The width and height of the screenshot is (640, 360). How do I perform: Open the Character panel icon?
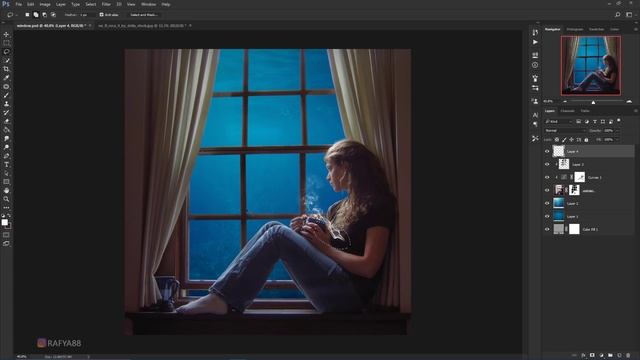tap(535, 115)
